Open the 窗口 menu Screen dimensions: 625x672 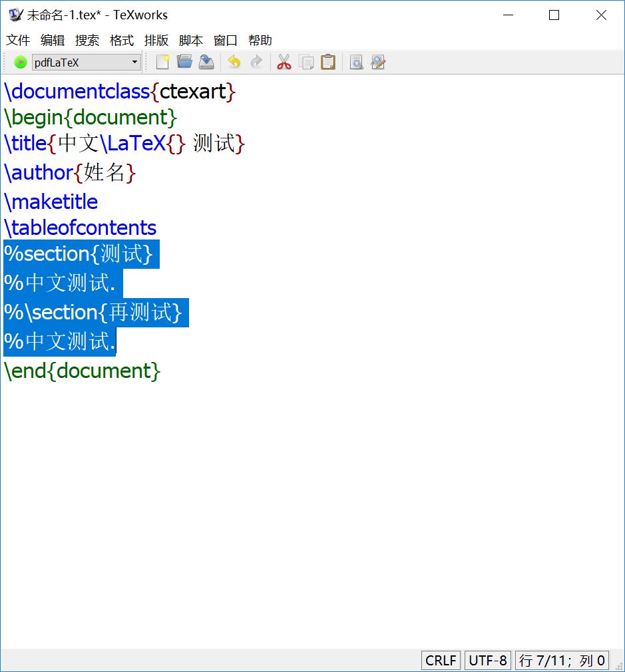226,41
